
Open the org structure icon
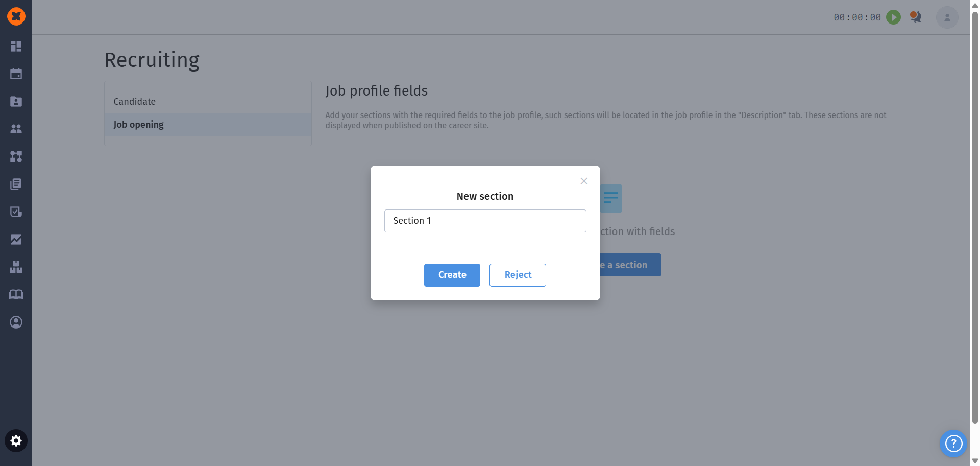[x=16, y=156]
